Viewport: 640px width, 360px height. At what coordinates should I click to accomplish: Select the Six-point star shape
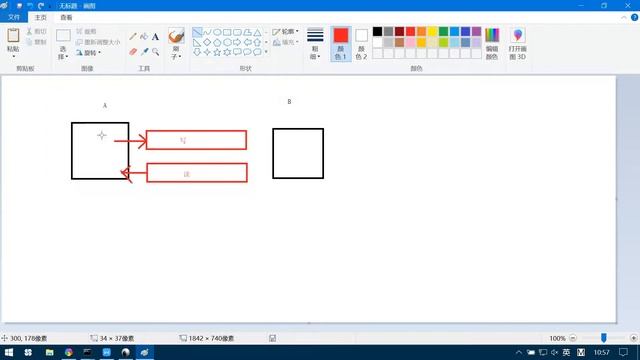coord(227,52)
